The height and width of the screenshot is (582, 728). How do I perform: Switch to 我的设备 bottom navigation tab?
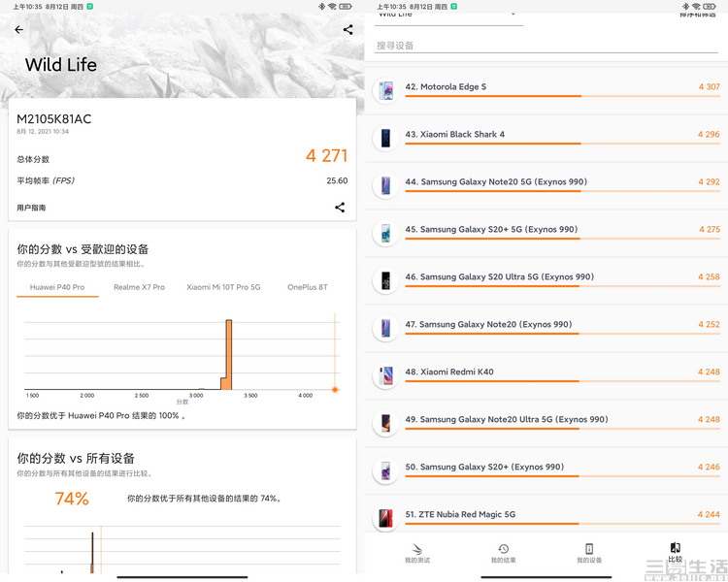pos(589,553)
